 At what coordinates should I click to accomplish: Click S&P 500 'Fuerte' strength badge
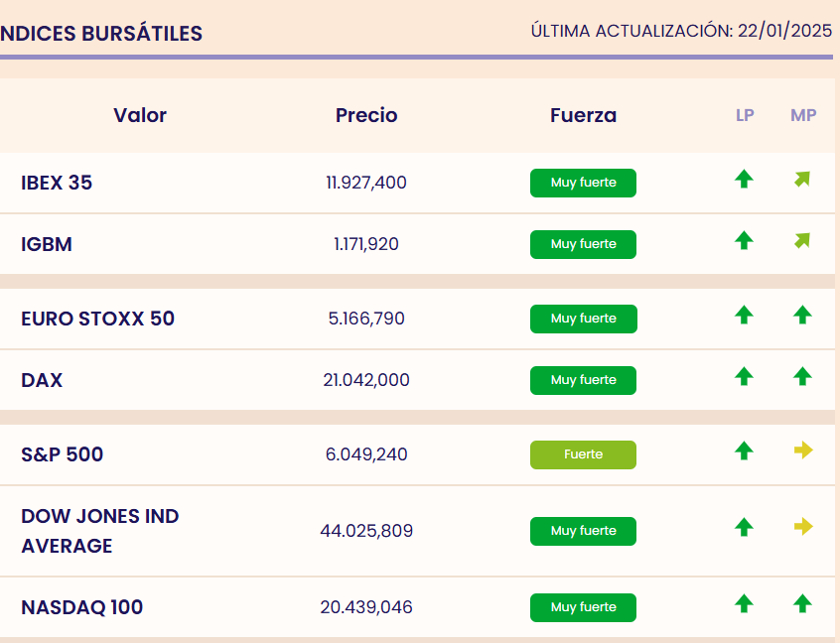point(583,454)
